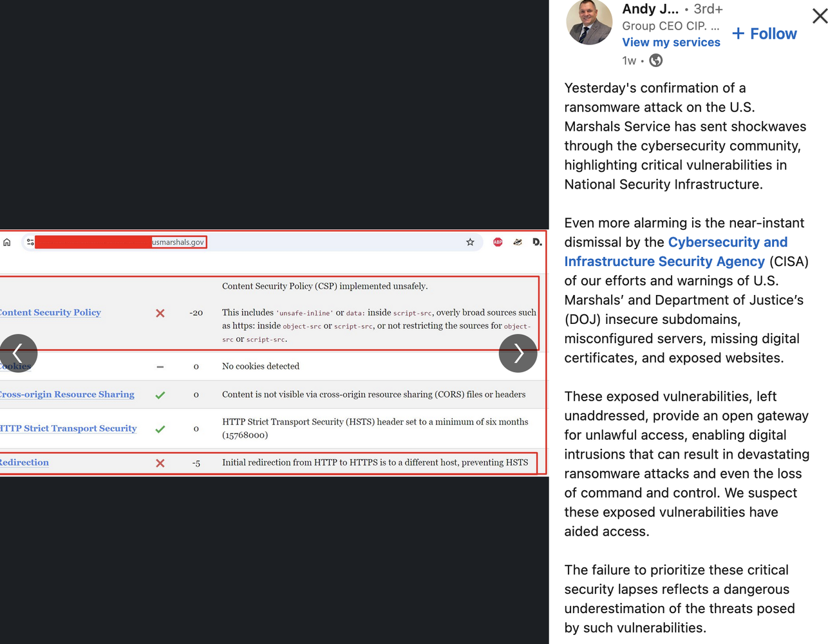Click the red X on Content Security Policy row
Screen dimensions: 828x644
pyautogui.click(x=160, y=313)
